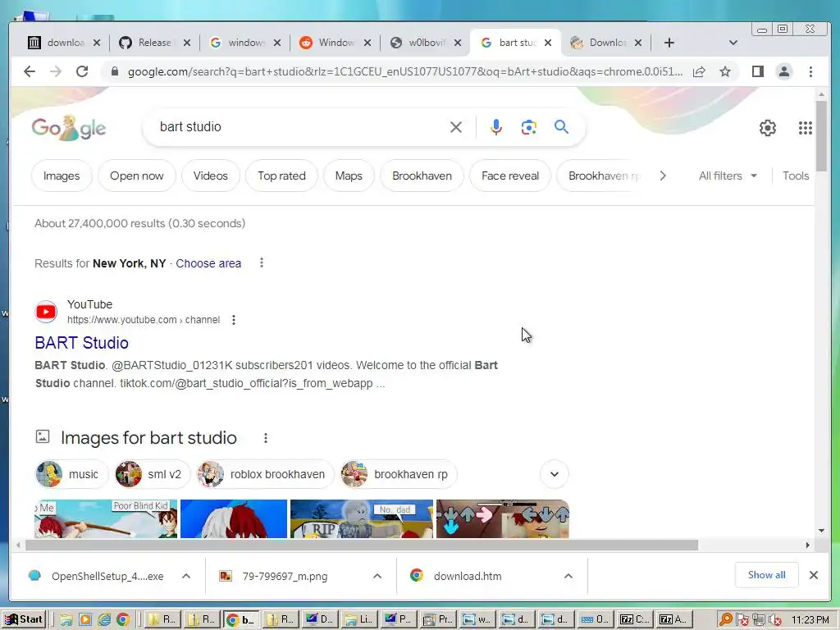
Task: Click the vertical scrollbar thumb
Action: (821, 135)
